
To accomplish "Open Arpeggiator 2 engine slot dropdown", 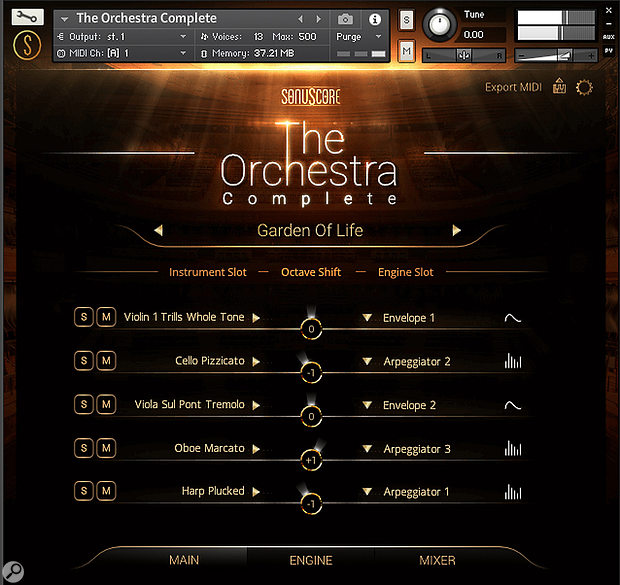I will click(367, 361).
